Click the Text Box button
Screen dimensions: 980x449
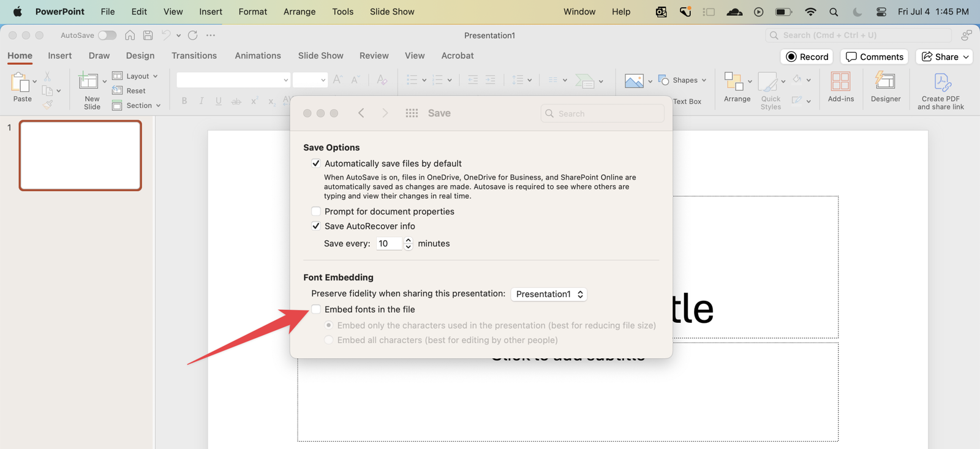point(687,102)
